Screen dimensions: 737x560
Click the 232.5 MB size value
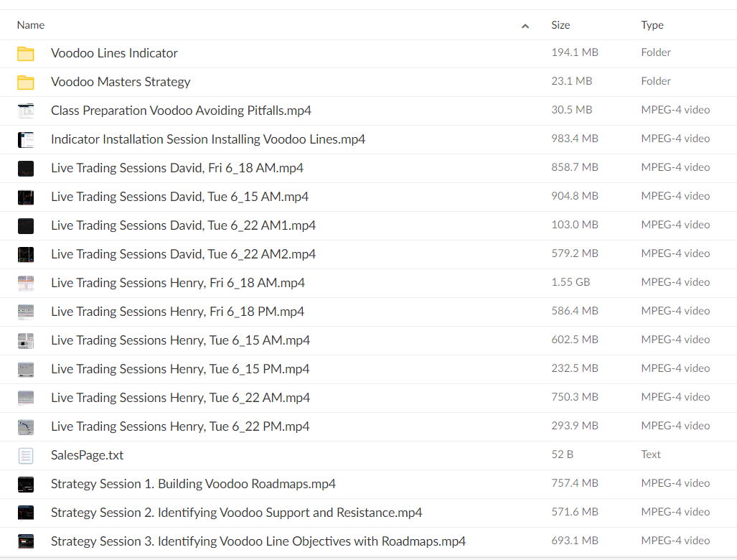tap(575, 368)
